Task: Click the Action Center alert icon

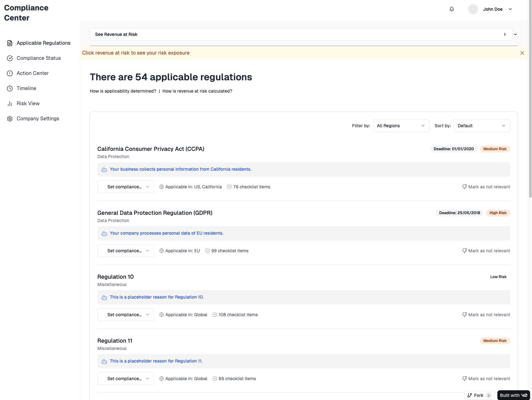Action: [x=10, y=73]
